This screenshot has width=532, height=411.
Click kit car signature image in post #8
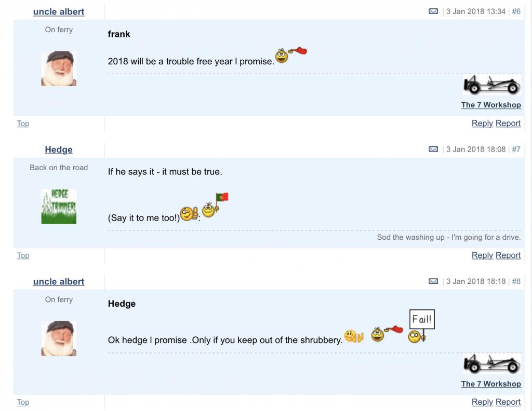(491, 364)
